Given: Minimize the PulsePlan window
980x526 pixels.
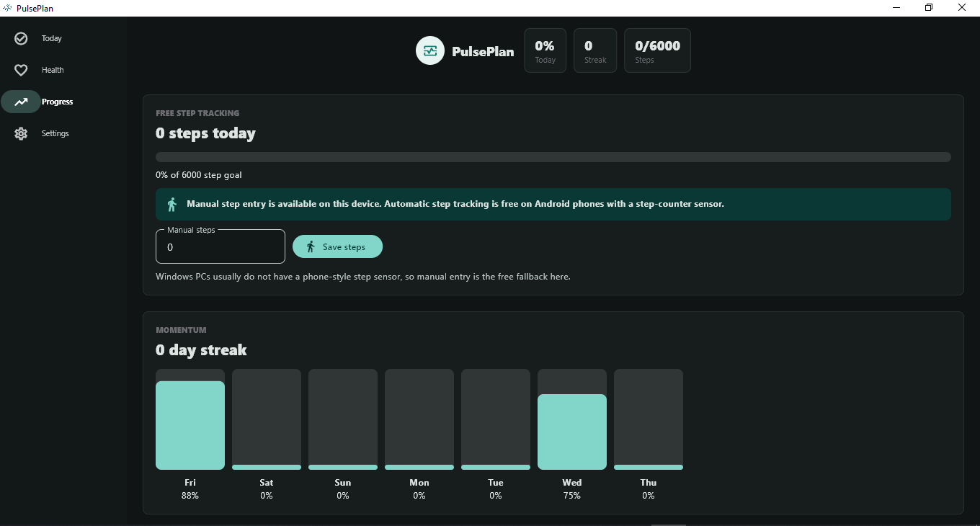Looking at the screenshot, I should coord(897,8).
